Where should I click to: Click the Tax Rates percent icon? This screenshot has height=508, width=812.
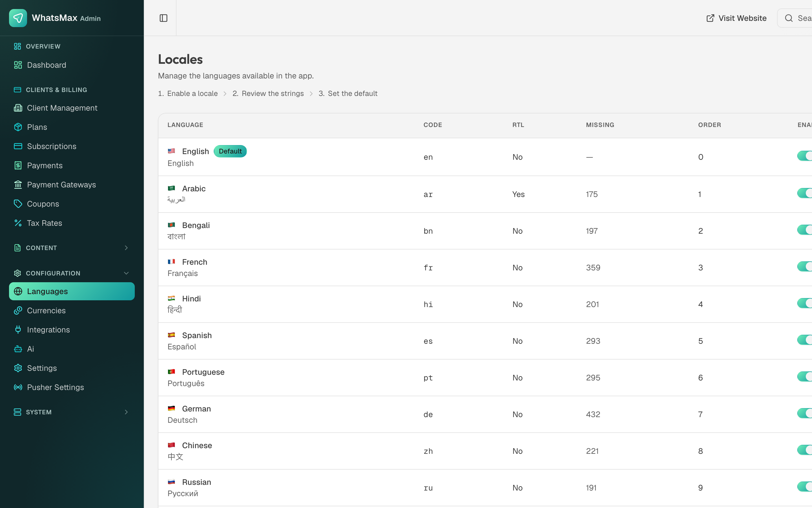(x=18, y=223)
